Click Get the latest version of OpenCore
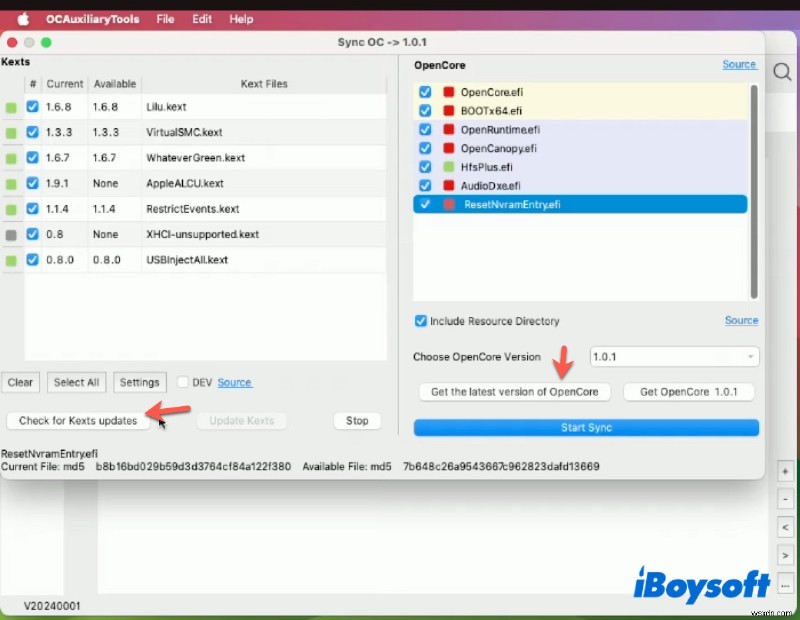This screenshot has width=800, height=620. [x=514, y=392]
